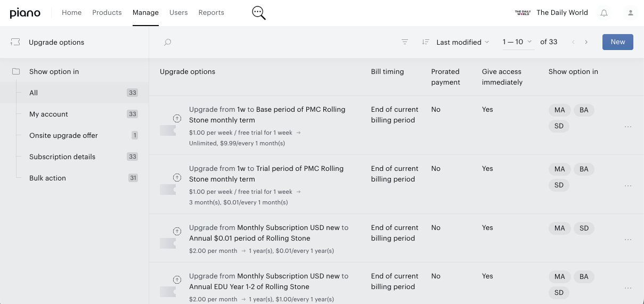Viewport: 644px width, 304px height.
Task: Click the Show option in tree header
Action: pyautogui.click(x=54, y=71)
